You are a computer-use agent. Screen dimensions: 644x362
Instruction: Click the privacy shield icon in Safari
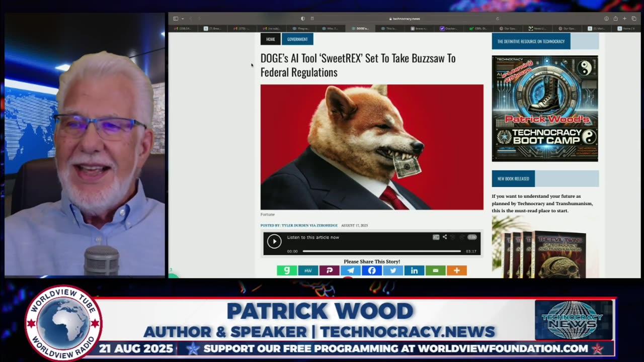pos(302,19)
